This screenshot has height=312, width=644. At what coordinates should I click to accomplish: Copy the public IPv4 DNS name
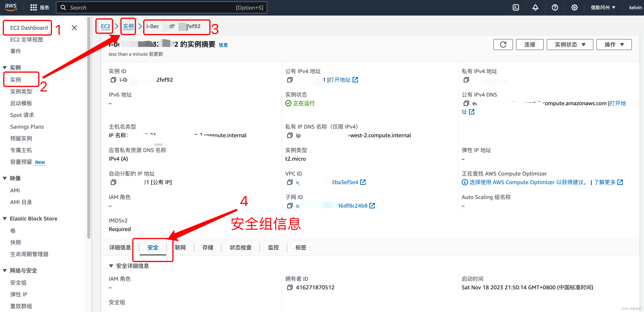466,103
